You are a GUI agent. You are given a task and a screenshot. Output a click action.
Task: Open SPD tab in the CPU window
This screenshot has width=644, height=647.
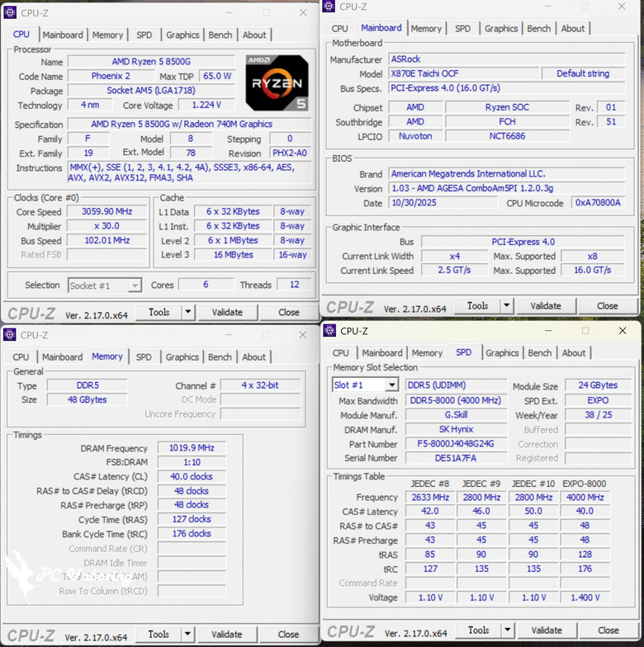[144, 35]
